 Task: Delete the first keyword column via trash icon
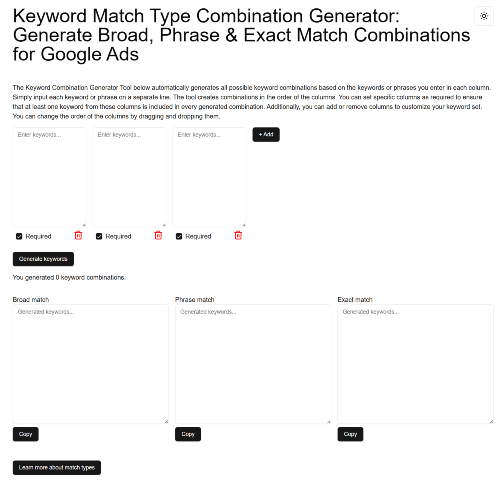click(78, 236)
